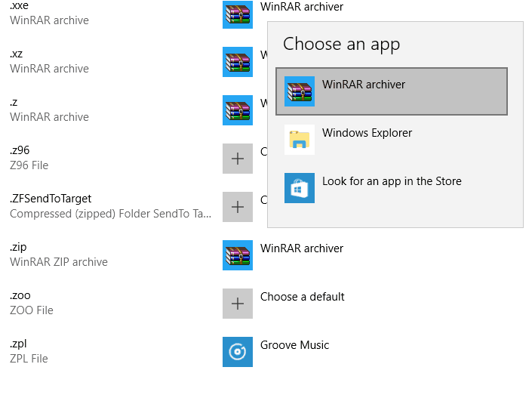Click the Choose an app heading
Screen dimensions: 532x398
[341, 44]
